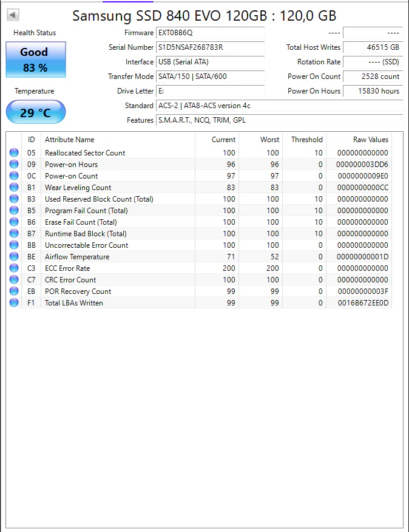Click the ID column header
The height and width of the screenshot is (532, 409).
pyautogui.click(x=31, y=140)
